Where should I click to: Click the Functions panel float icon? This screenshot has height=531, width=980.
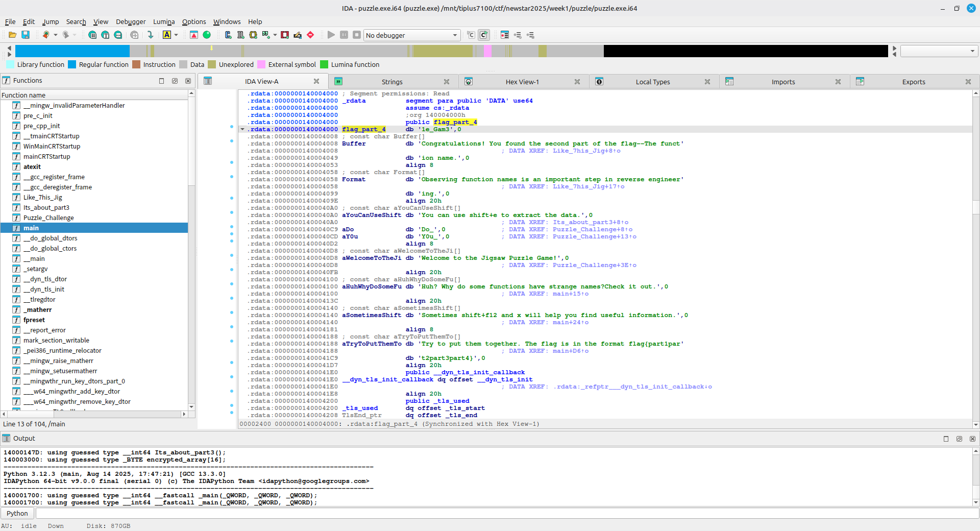[x=175, y=81]
